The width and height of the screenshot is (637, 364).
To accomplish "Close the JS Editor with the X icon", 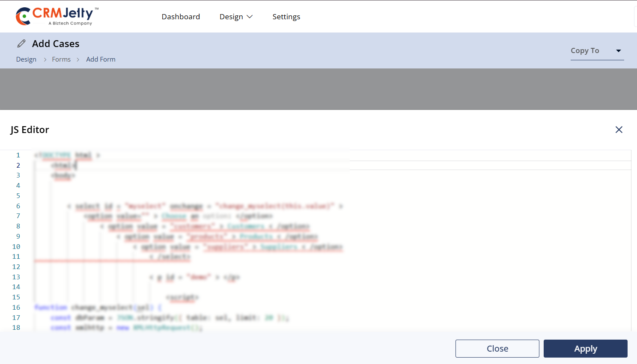I will [619, 130].
